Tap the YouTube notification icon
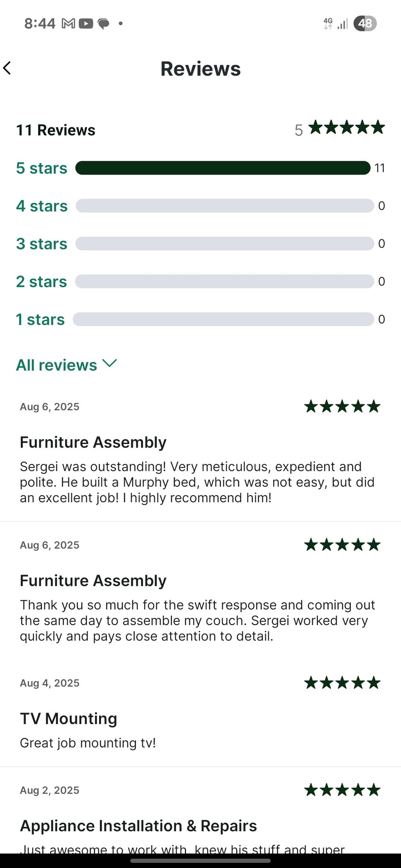Viewport: 401px width, 868px height. point(86,24)
